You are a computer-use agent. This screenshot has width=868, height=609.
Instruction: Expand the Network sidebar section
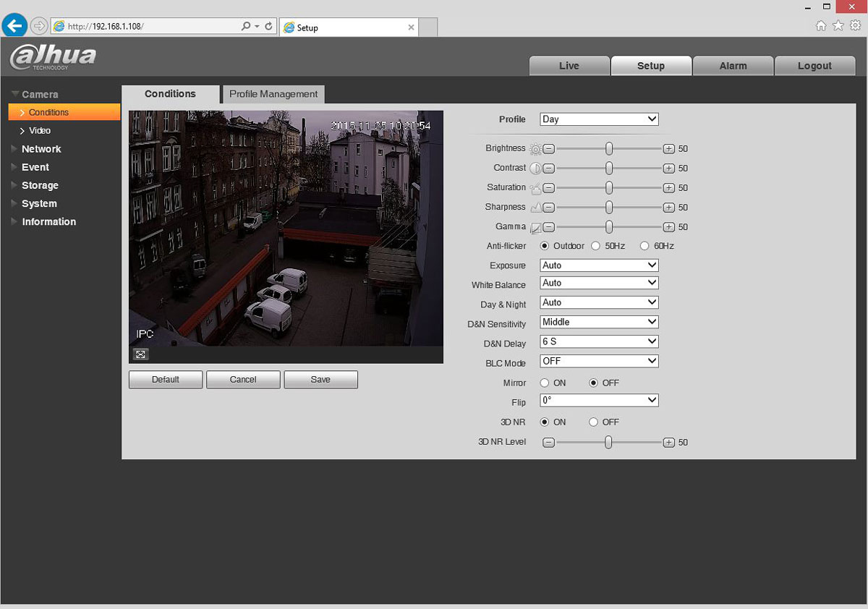(x=41, y=149)
